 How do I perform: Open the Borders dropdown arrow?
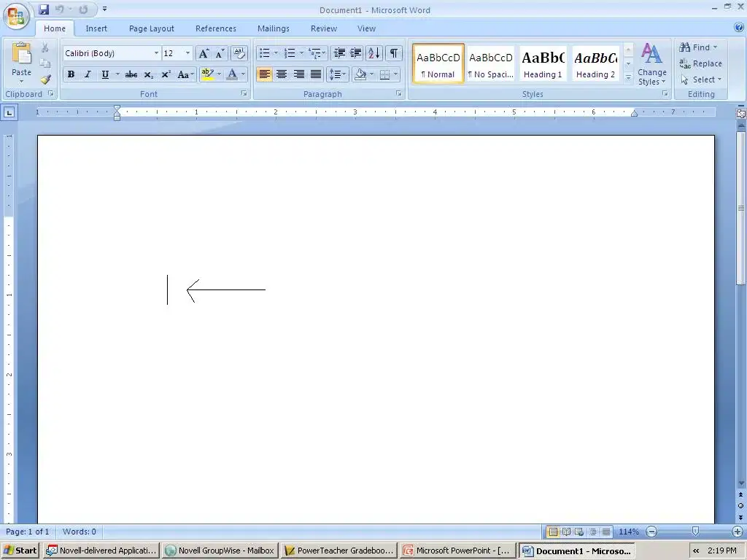(396, 75)
